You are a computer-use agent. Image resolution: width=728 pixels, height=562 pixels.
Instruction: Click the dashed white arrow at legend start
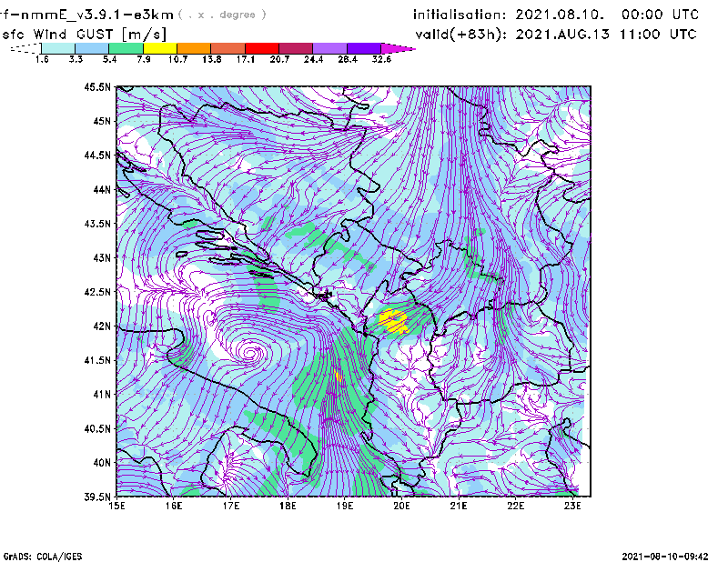click(x=25, y=48)
